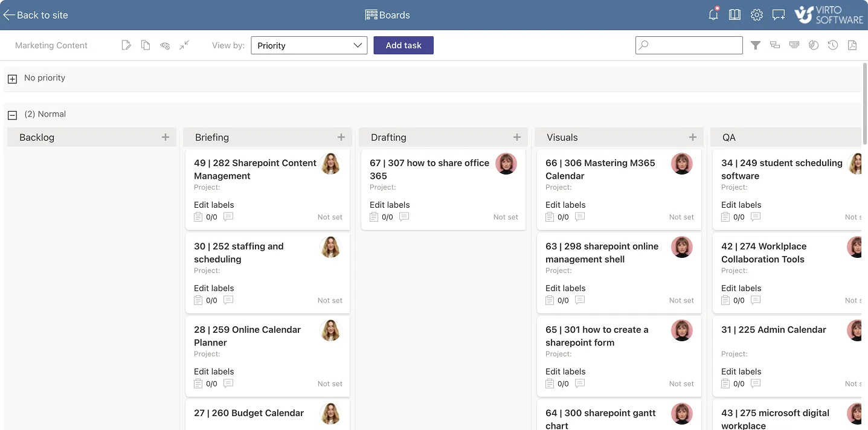Image resolution: width=868 pixels, height=430 pixels.
Task: Collapse all cards using the inward arrows icon
Action: point(184,45)
